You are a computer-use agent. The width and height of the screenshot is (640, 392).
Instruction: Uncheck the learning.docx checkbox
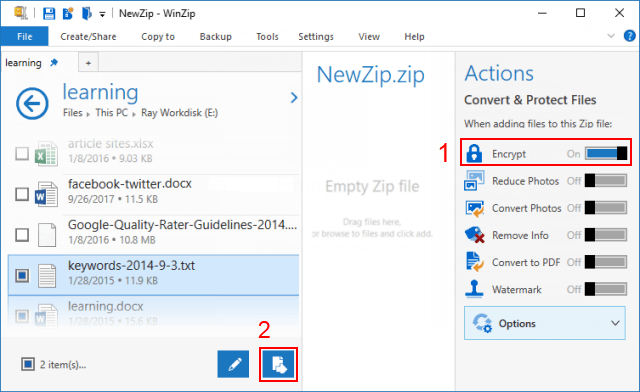22,316
